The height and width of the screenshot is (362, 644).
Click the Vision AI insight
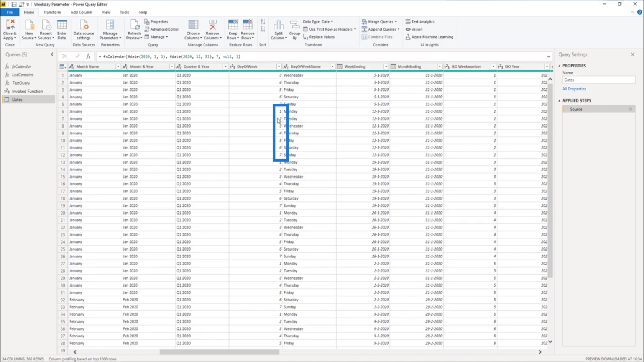[x=414, y=29]
